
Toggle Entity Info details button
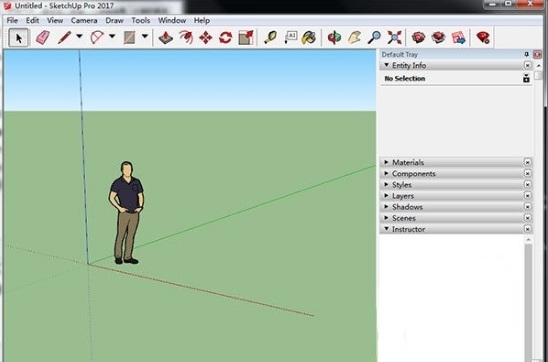coord(526,78)
